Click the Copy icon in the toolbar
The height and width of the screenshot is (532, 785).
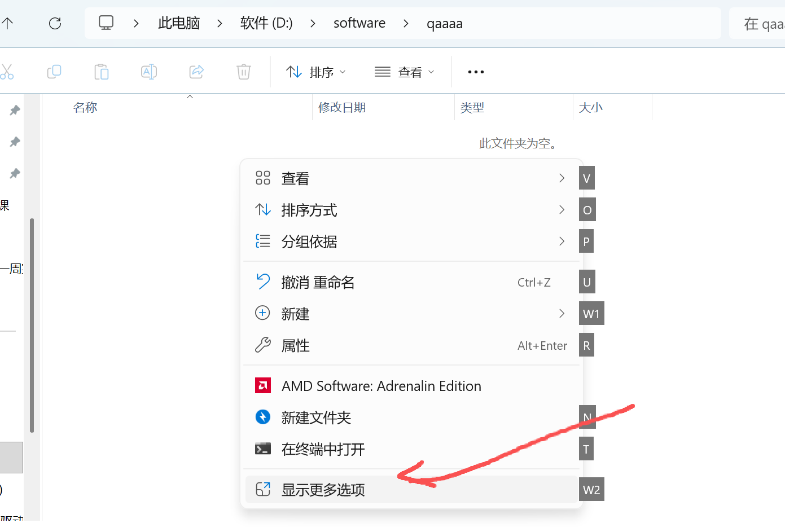pyautogui.click(x=54, y=72)
